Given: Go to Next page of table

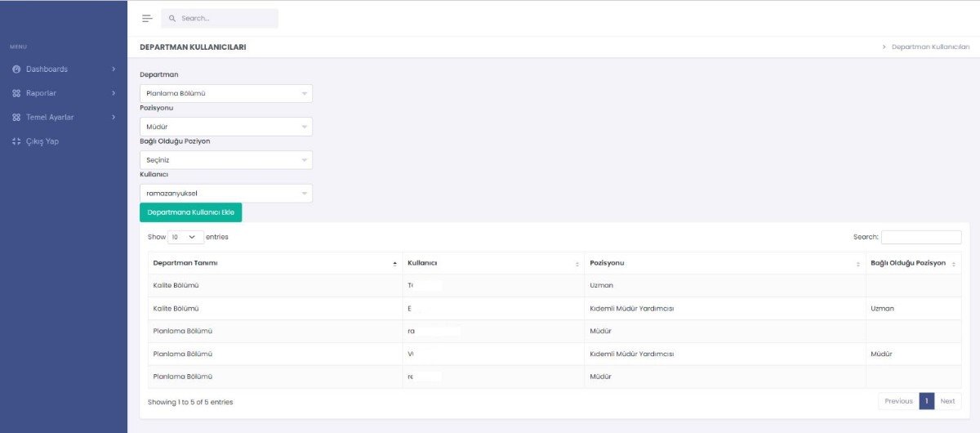Looking at the screenshot, I should pyautogui.click(x=947, y=401).
